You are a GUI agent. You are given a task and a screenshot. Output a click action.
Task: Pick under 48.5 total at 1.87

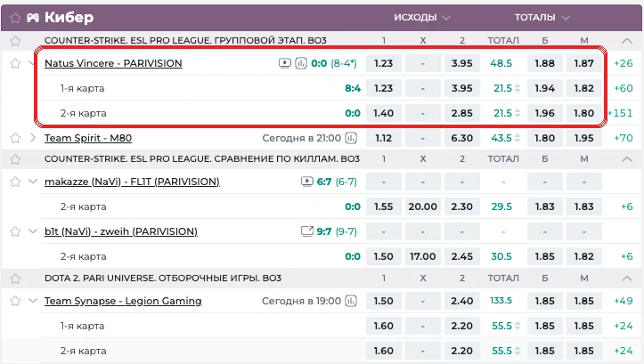point(583,63)
